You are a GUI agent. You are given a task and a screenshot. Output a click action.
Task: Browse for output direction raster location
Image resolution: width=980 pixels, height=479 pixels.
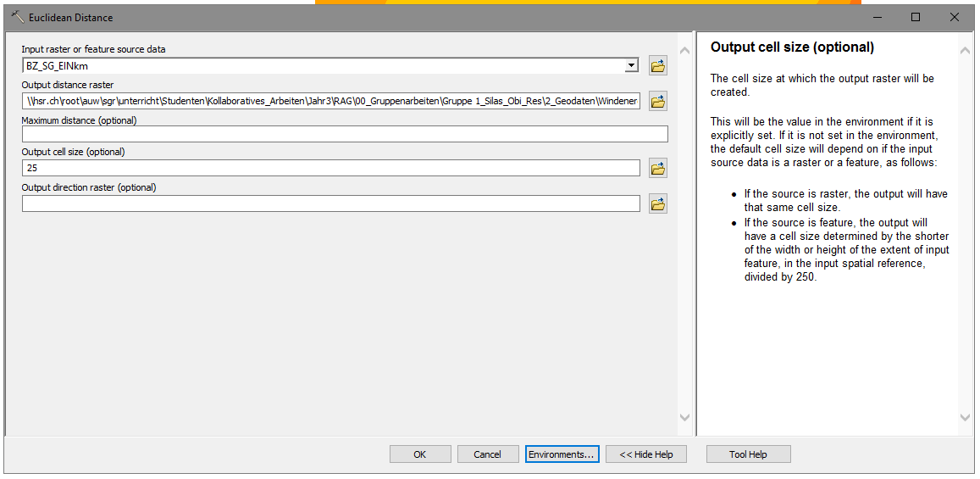[x=657, y=204]
